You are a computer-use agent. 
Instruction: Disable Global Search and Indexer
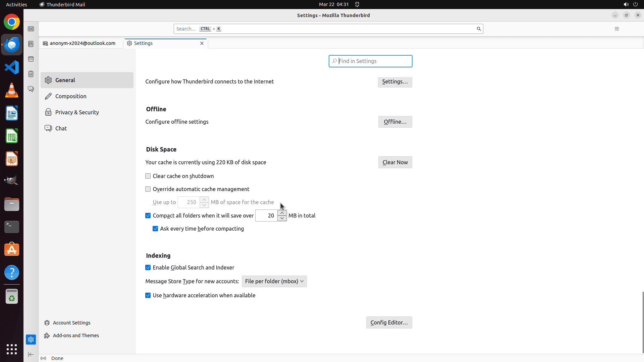148,267
